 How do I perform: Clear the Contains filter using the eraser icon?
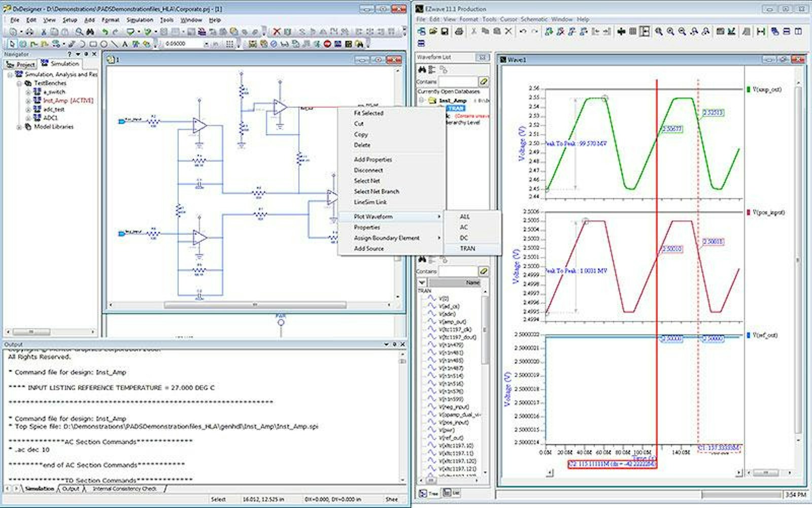click(485, 81)
